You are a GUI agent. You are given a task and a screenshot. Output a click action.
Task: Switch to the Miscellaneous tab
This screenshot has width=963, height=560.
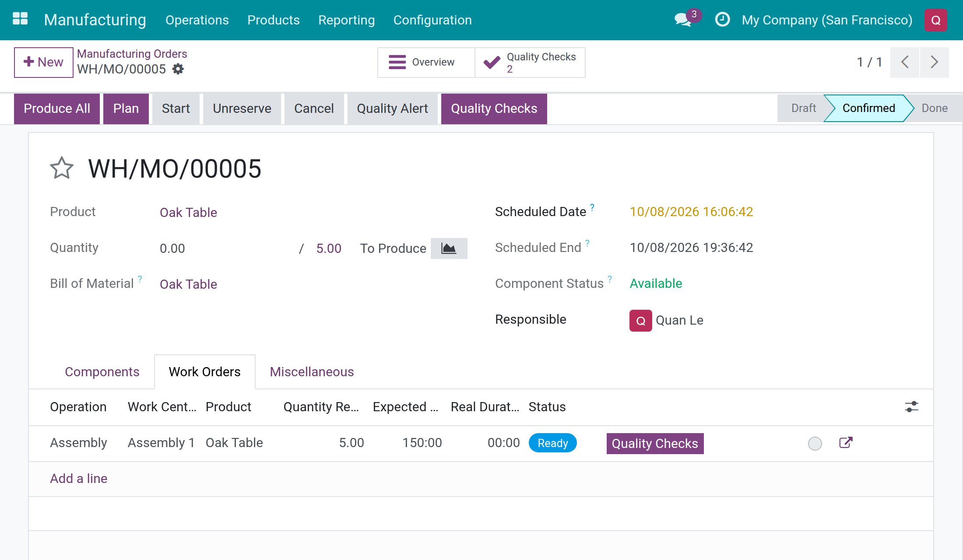(x=312, y=372)
